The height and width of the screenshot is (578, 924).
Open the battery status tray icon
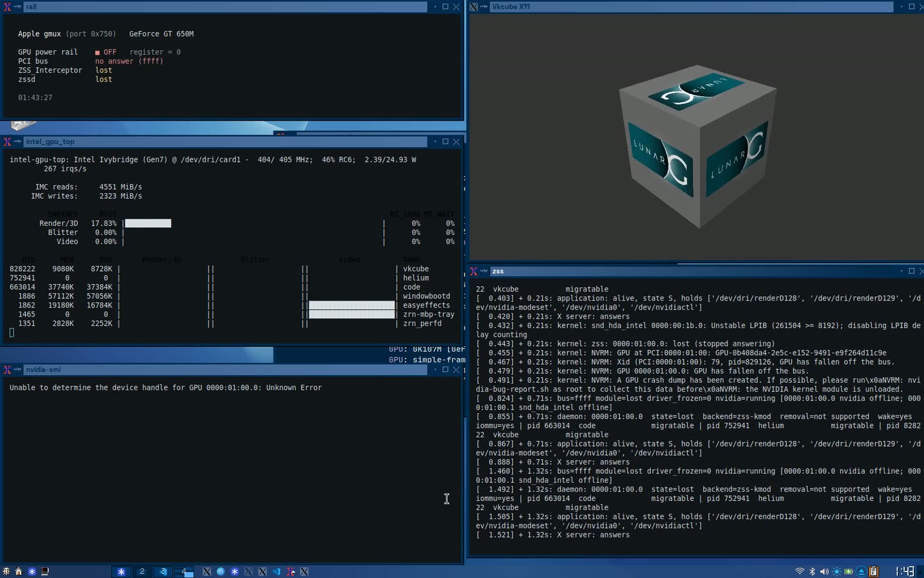848,572
